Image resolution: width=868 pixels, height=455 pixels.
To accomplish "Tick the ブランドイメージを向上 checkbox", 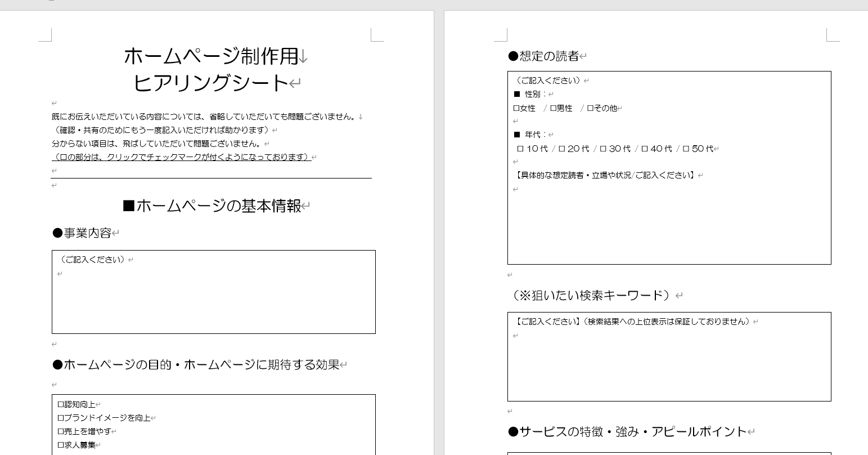I will [61, 418].
